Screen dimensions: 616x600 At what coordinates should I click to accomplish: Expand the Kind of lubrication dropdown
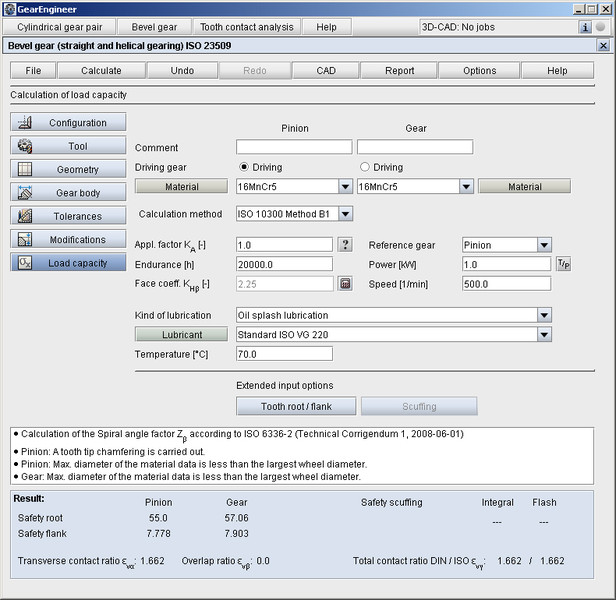[544, 315]
